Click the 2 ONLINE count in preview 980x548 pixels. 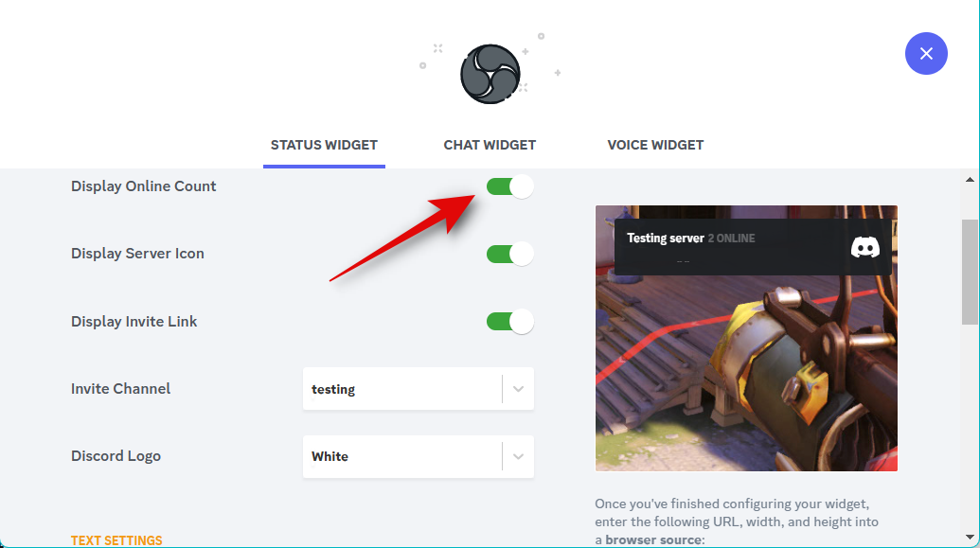[x=731, y=239]
